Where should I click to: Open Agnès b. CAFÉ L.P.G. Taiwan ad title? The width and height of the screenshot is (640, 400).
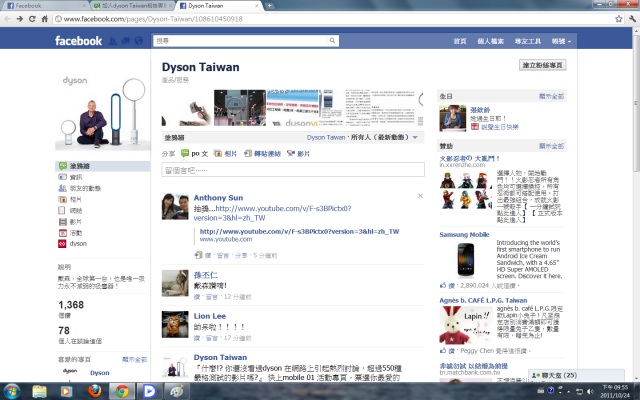pos(483,300)
